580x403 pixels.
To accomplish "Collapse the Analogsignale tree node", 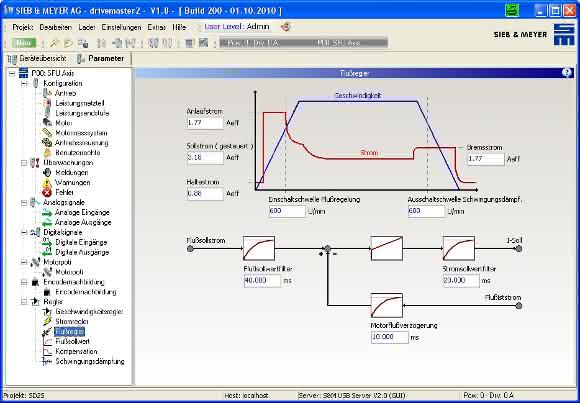I will 24,202.
